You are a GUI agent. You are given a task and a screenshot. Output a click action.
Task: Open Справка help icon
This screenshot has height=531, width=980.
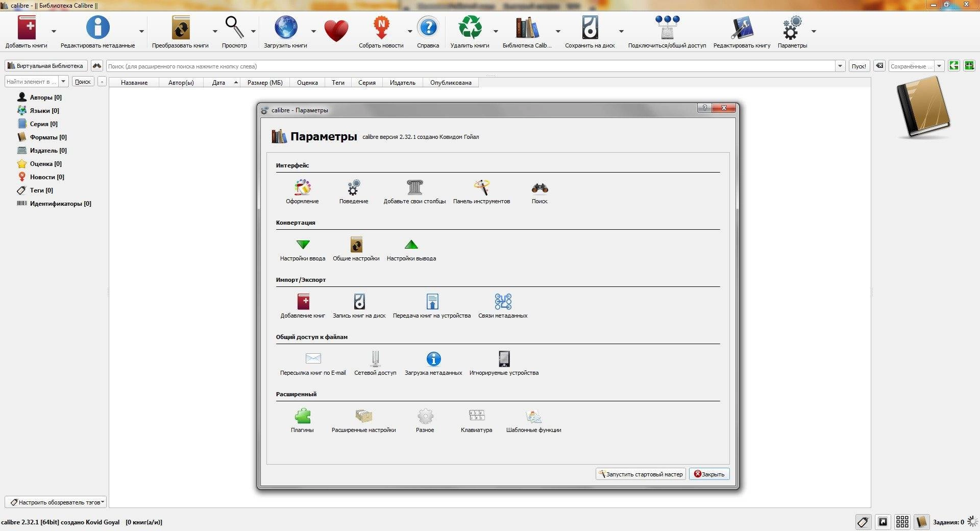tap(428, 32)
